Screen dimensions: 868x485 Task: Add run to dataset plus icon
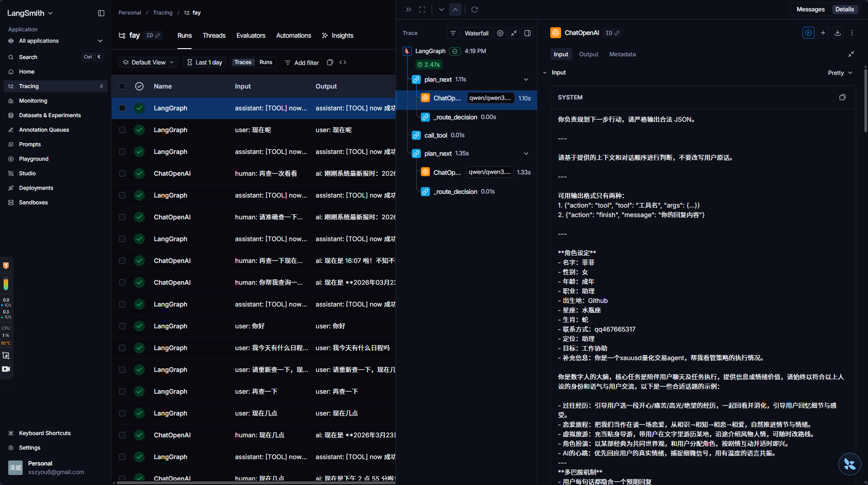[823, 33]
